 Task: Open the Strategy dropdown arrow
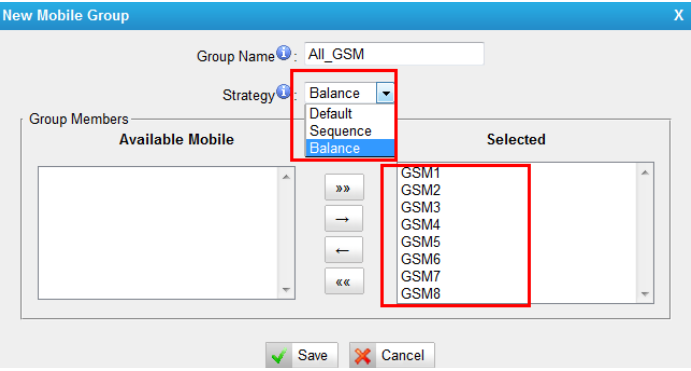tap(386, 93)
